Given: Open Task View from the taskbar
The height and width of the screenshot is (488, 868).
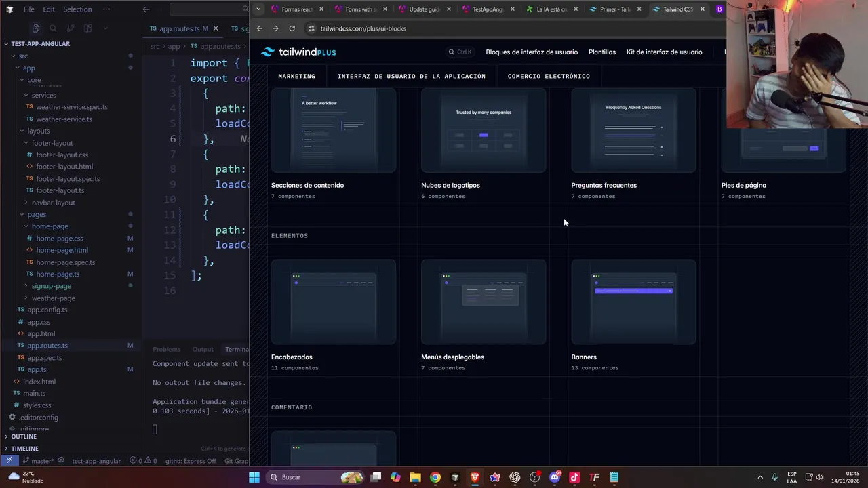Looking at the screenshot, I should click(376, 477).
